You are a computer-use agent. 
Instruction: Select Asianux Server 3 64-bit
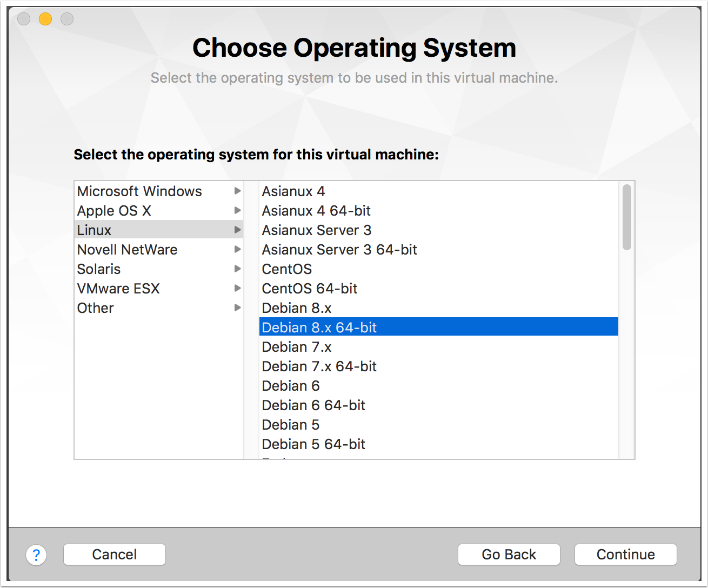coord(339,250)
